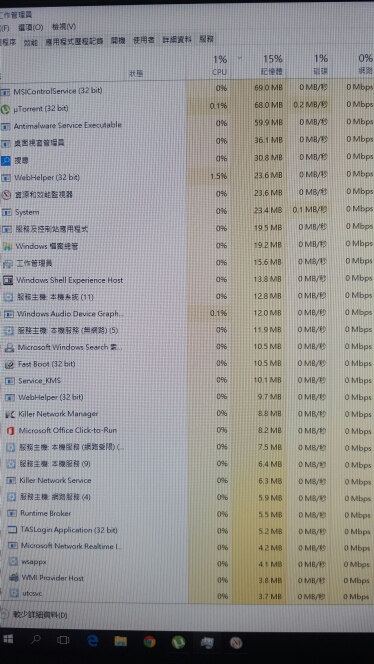Switch to the 服務 tab

point(207,39)
